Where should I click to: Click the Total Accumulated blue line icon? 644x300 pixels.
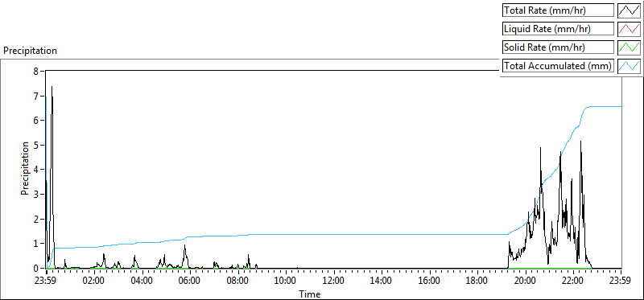[629, 66]
